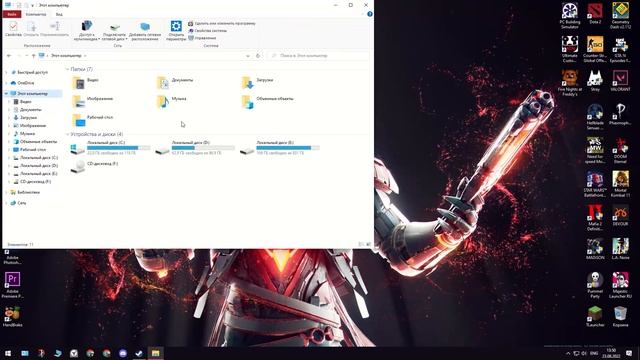Open the Объемные объекты folder in Папки
This screenshot has width=640, height=360.
(x=267, y=101)
